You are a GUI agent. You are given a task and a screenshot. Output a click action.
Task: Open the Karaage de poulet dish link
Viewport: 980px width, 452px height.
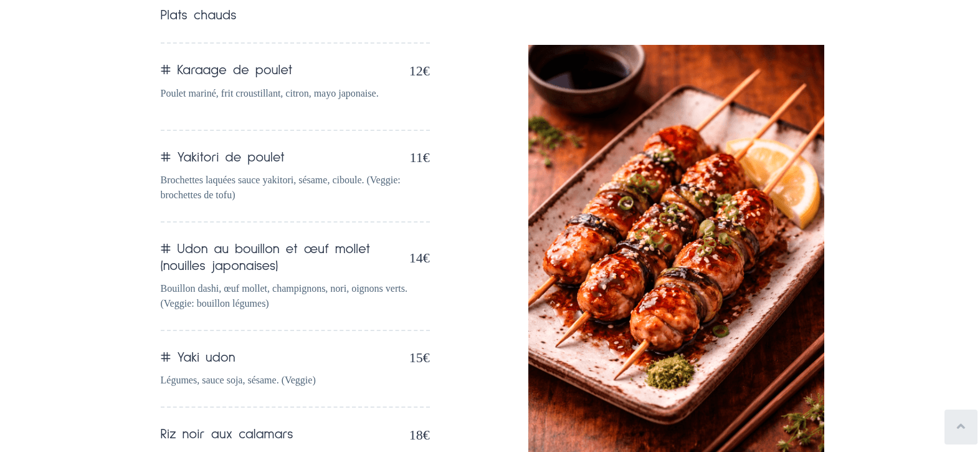tap(234, 70)
